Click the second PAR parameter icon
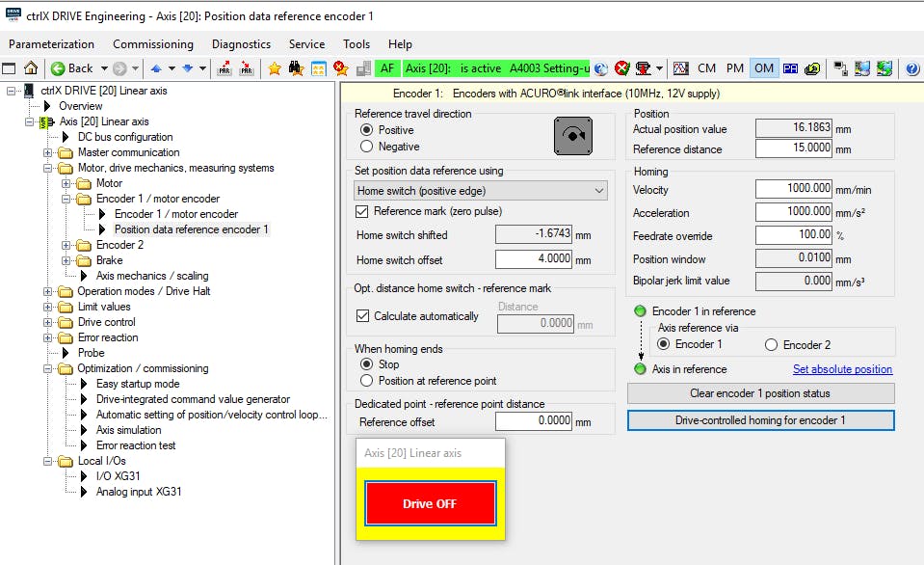Viewport: 924px width, 565px height. 247,68
